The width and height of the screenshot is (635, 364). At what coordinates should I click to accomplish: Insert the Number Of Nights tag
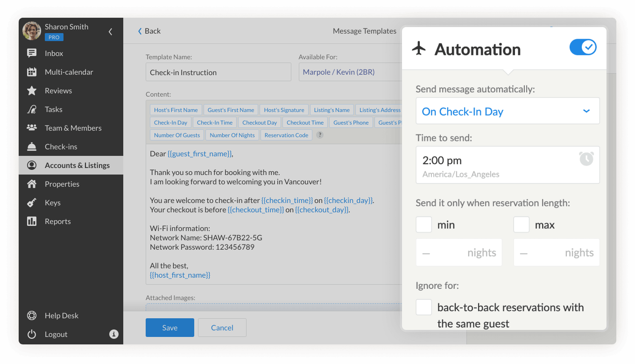(x=232, y=135)
